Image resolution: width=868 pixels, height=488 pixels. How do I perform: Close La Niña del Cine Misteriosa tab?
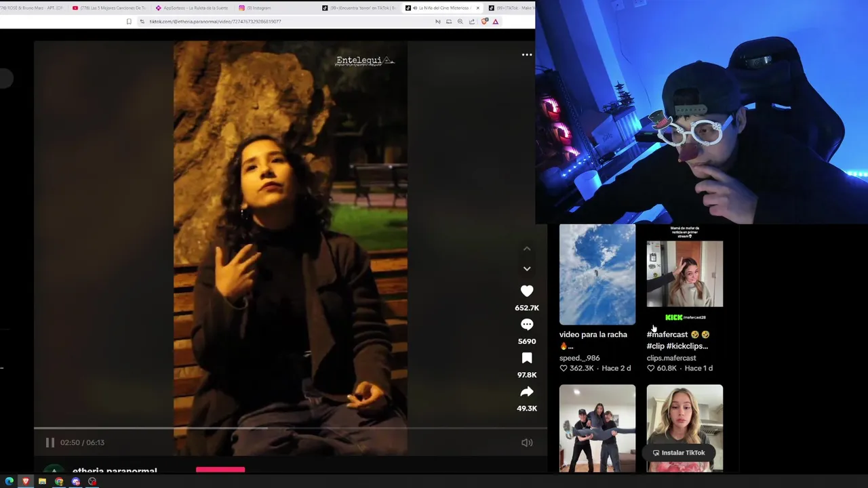tap(477, 8)
